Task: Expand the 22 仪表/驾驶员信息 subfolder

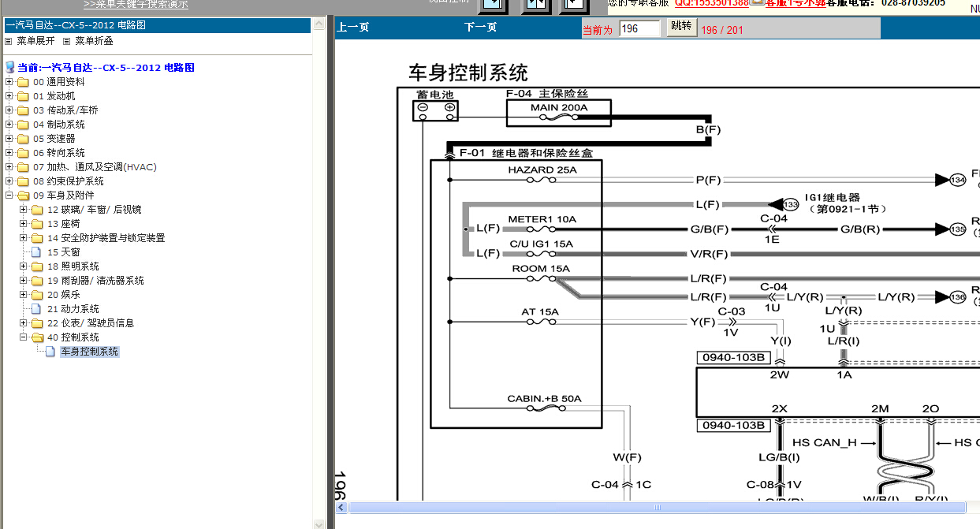Action: [x=23, y=323]
